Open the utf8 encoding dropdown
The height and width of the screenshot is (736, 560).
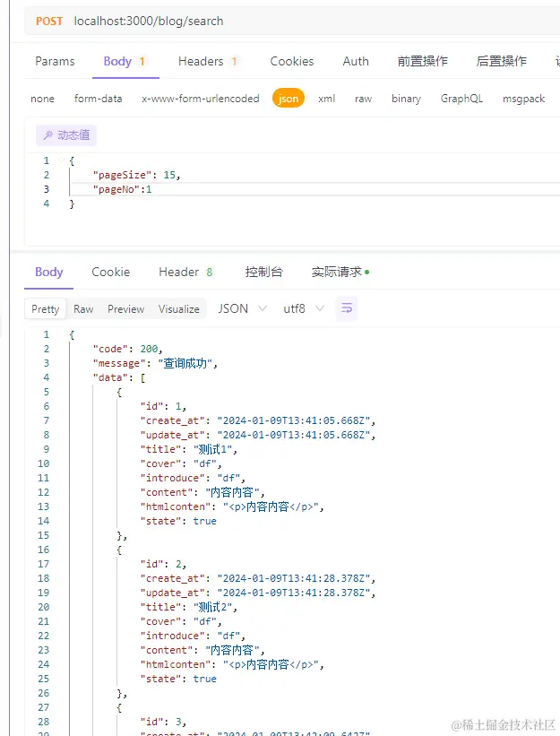pyautogui.click(x=304, y=308)
